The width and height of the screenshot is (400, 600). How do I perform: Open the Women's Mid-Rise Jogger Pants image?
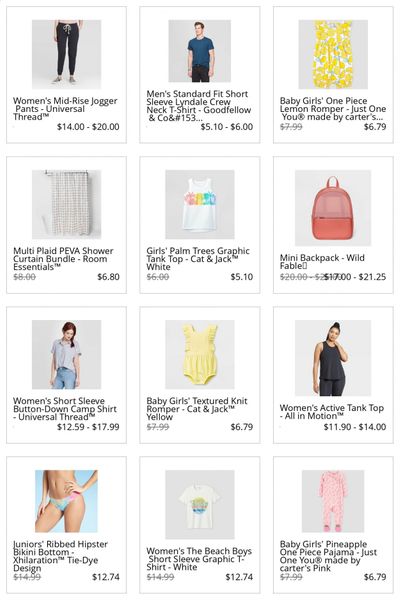click(x=66, y=54)
